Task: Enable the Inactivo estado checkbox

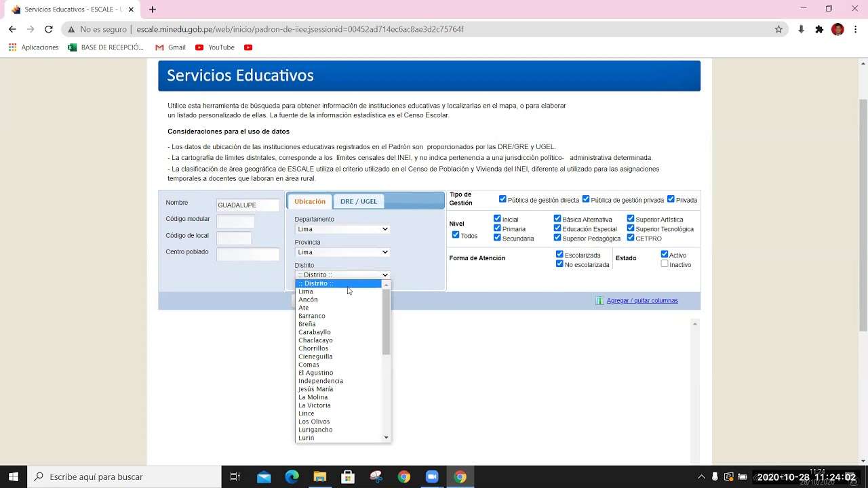Action: pos(664,264)
